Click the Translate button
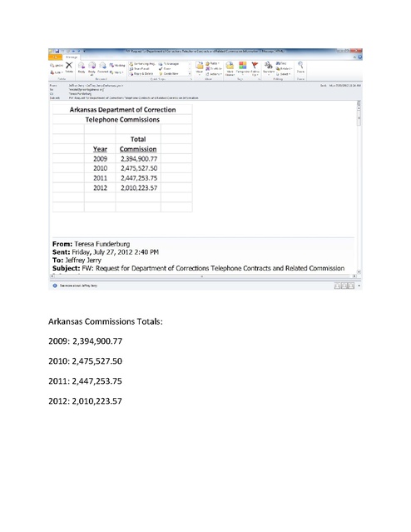The width and height of the screenshot is (411, 532). [x=269, y=67]
